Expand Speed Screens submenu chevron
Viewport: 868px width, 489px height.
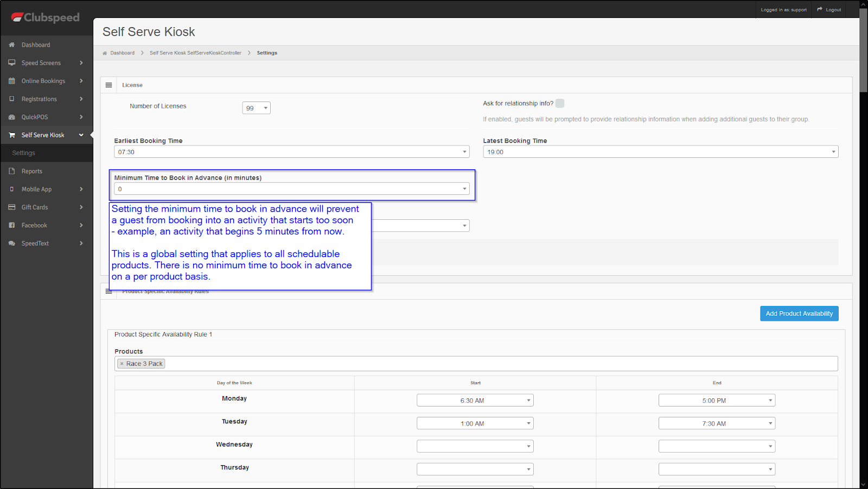pyautogui.click(x=81, y=63)
